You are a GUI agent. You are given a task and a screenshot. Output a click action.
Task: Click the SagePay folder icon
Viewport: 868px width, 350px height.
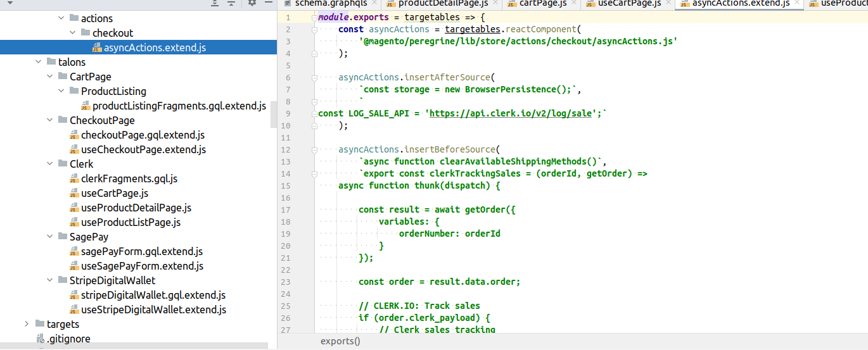pos(63,237)
